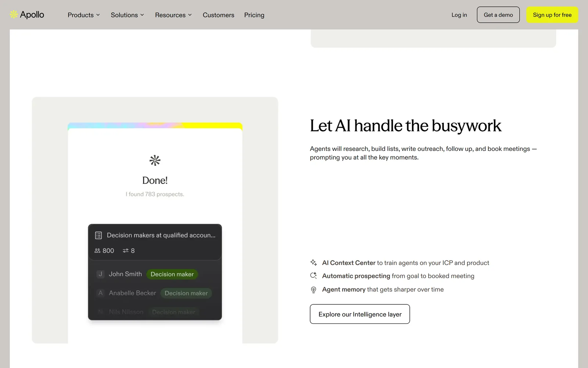Viewport: 588px width, 368px height.
Task: Go to the Customers page
Action: tap(218, 15)
